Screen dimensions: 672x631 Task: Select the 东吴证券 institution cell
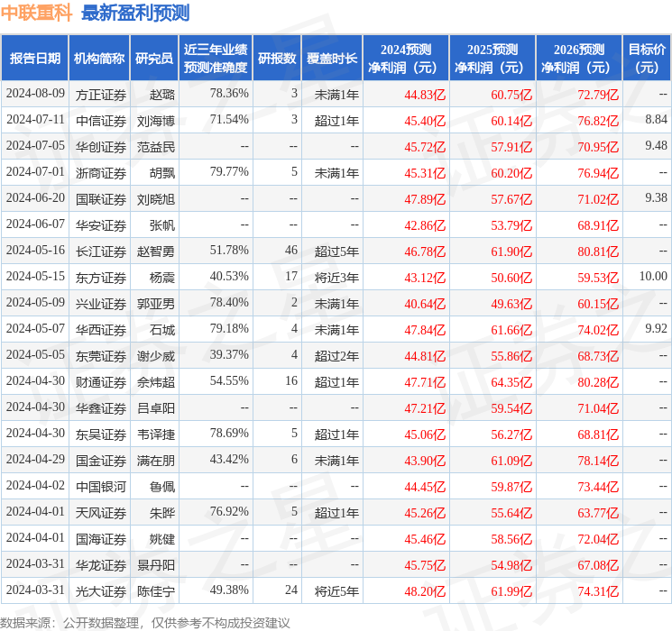[x=101, y=434]
